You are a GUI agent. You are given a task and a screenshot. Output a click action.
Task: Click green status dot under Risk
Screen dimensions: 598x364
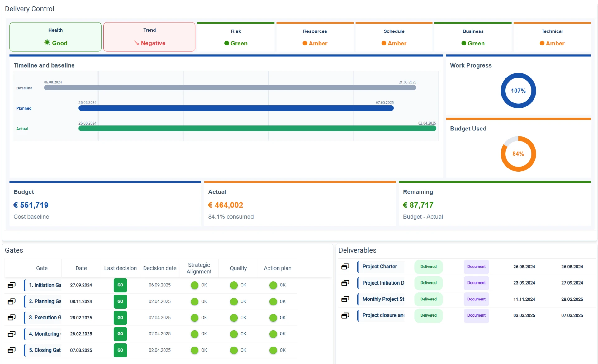227,43
